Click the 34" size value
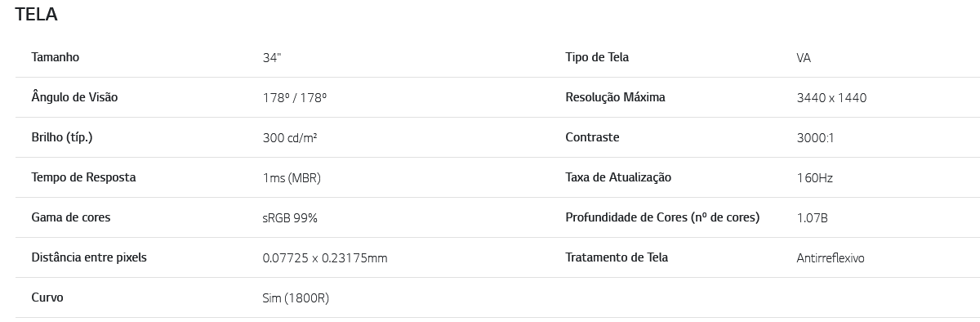Screen dimensions: 980x322 [x=272, y=58]
